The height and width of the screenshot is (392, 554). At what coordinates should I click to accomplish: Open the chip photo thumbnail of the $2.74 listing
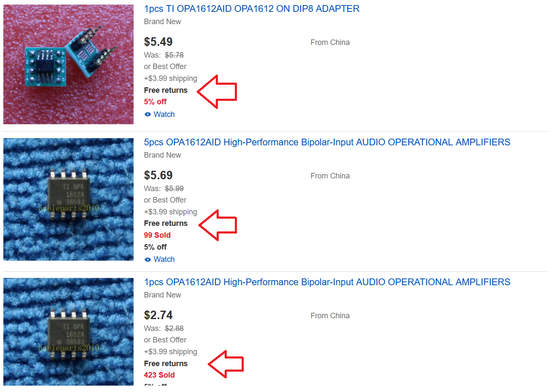click(68, 332)
